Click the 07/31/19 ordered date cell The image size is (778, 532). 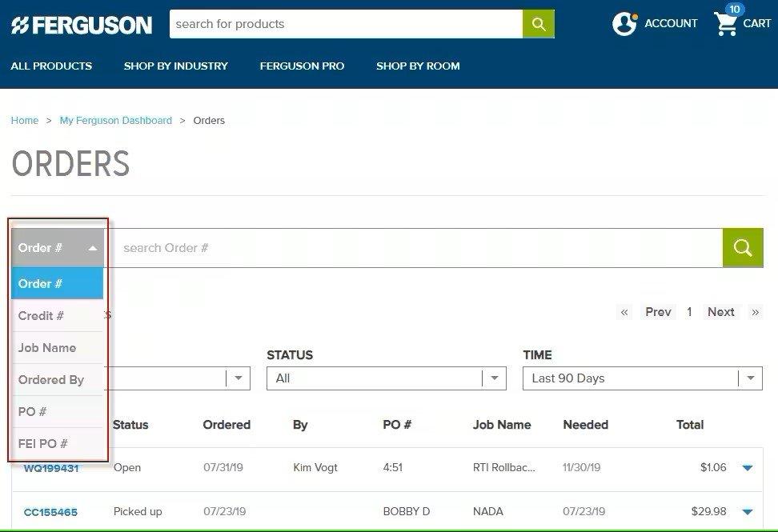[223, 467]
